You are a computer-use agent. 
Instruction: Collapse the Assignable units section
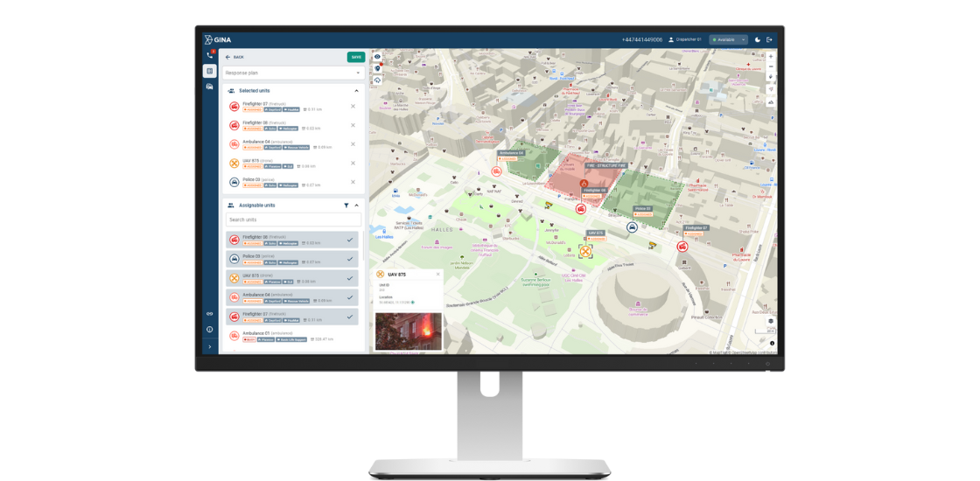(356, 205)
